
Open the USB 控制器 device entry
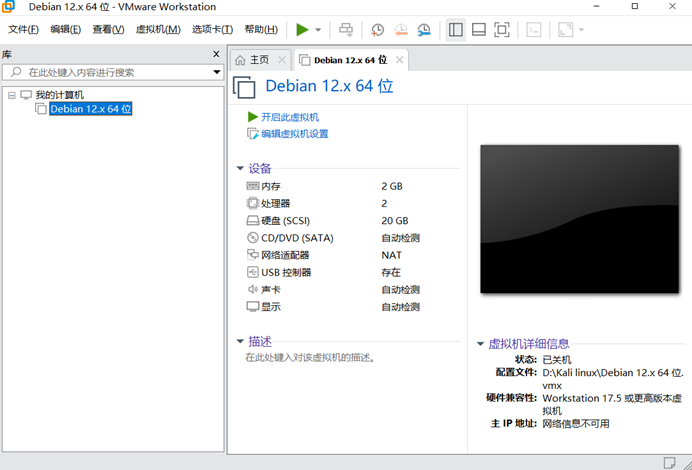[x=286, y=272]
